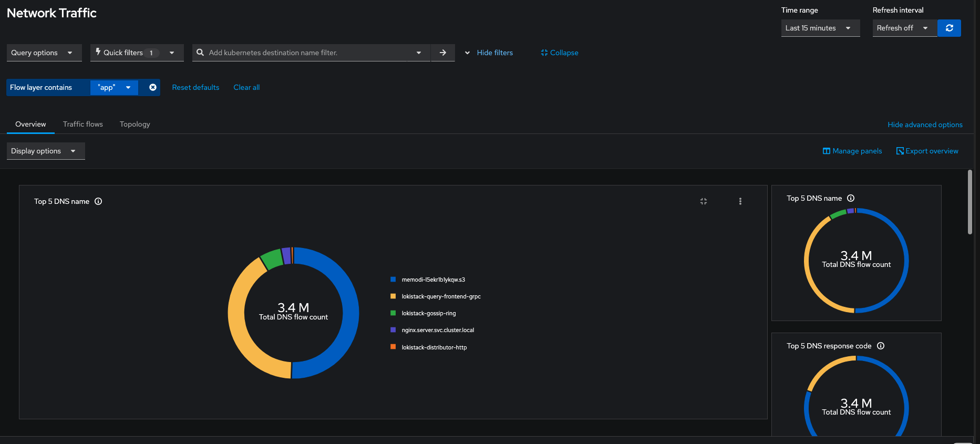
Task: Click info icon beside large Top 5 DNS name
Action: 98,201
